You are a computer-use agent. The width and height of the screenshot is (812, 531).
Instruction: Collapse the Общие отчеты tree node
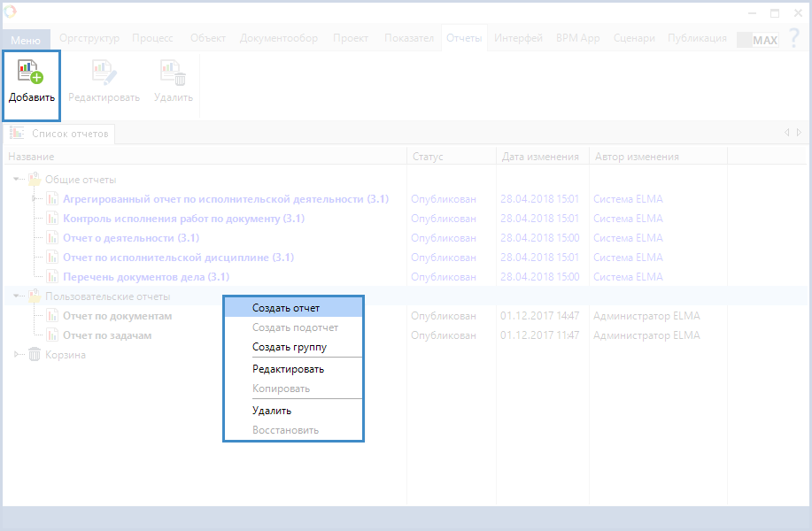point(17,180)
